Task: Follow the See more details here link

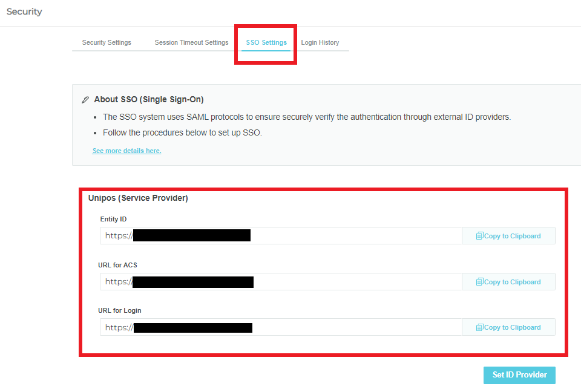Action: (x=126, y=151)
